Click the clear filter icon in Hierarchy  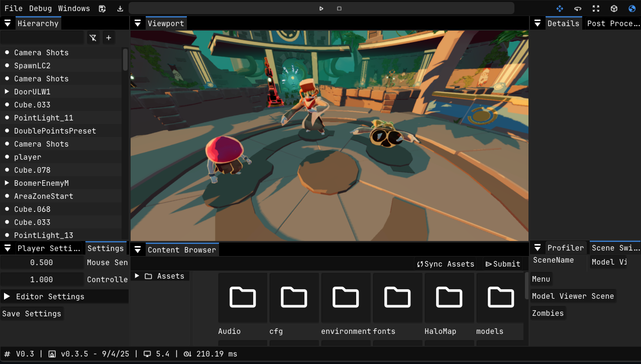tap(93, 38)
